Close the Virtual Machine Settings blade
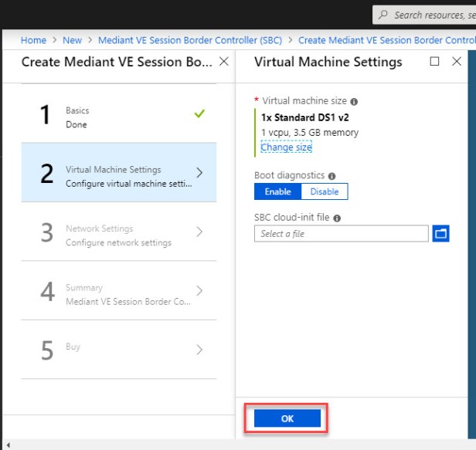 [457, 62]
